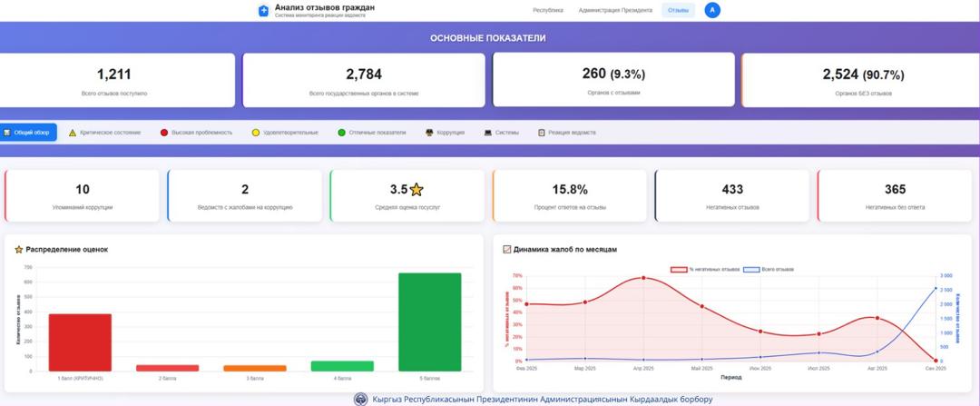Click the Коррупция tab icon
Image resolution: width=980 pixels, height=406 pixels.
pos(429,133)
